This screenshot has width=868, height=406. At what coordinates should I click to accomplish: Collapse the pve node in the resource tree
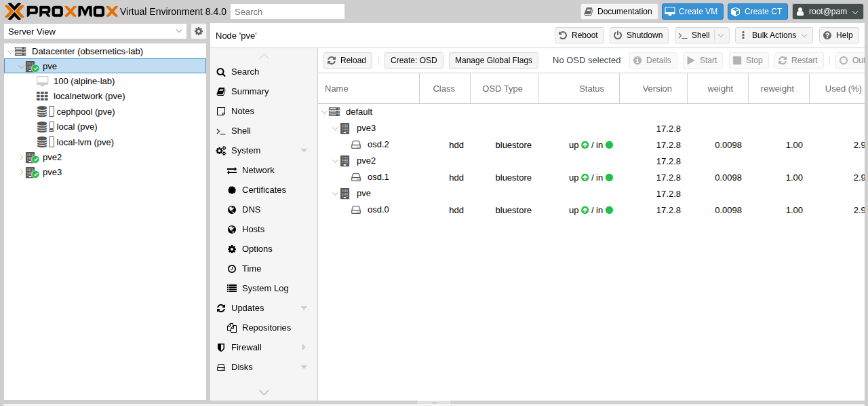pyautogui.click(x=20, y=66)
